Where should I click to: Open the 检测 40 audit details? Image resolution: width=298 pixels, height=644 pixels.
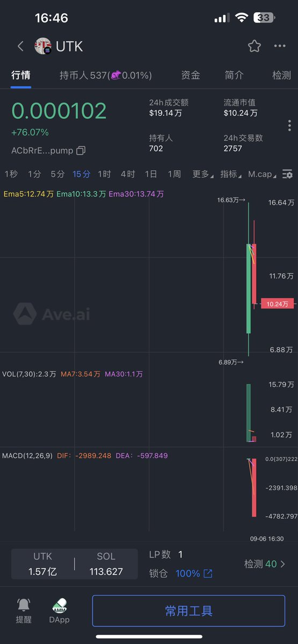pos(265,564)
